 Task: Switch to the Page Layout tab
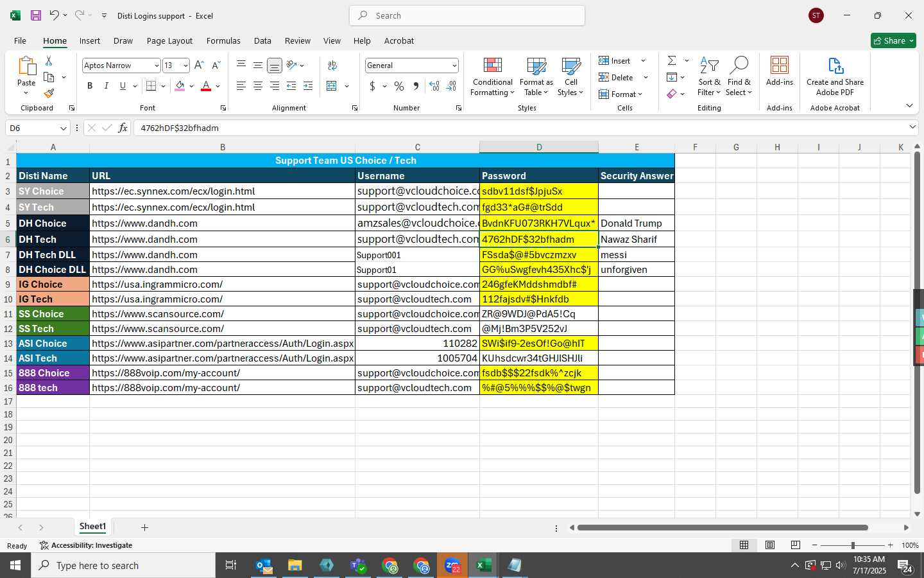click(169, 40)
